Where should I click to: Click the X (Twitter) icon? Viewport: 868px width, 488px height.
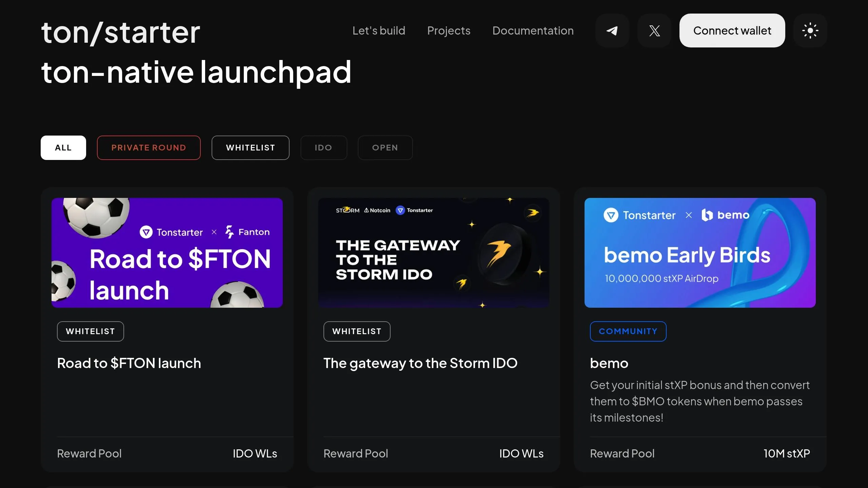tap(654, 30)
